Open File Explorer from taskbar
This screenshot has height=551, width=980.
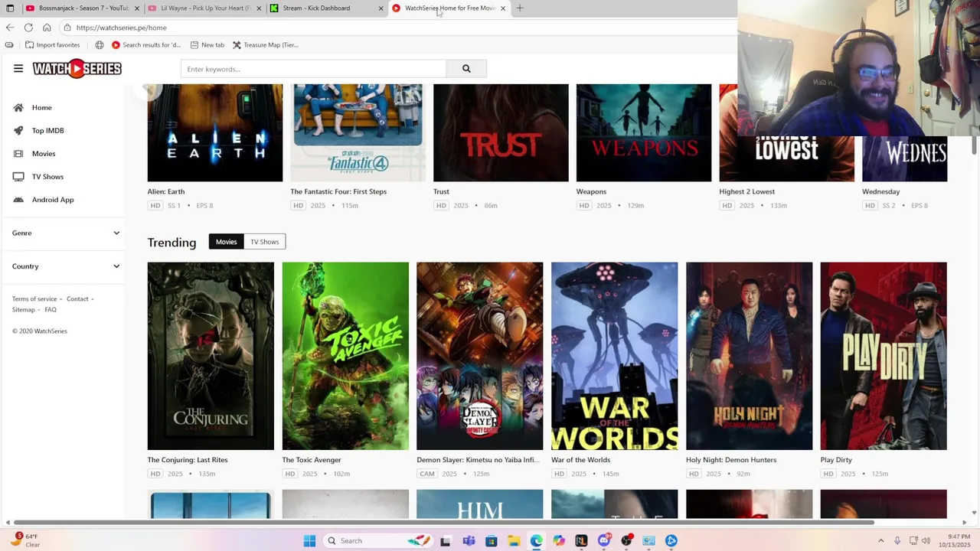tap(514, 541)
